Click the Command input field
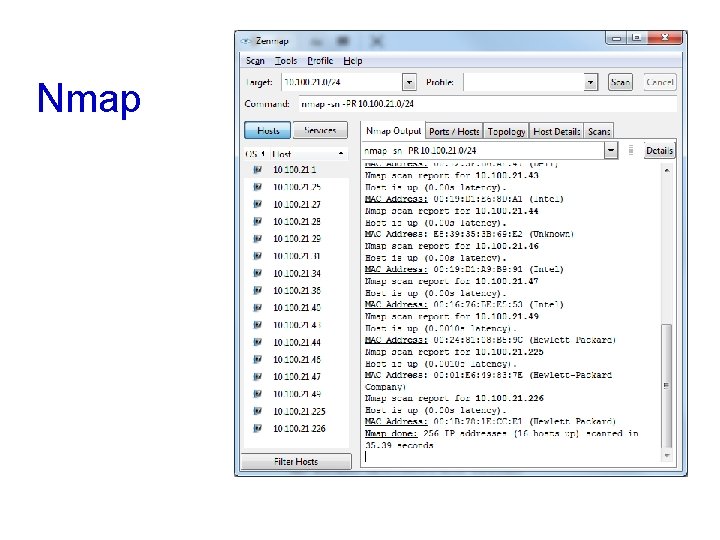720x540 pixels. (487, 104)
